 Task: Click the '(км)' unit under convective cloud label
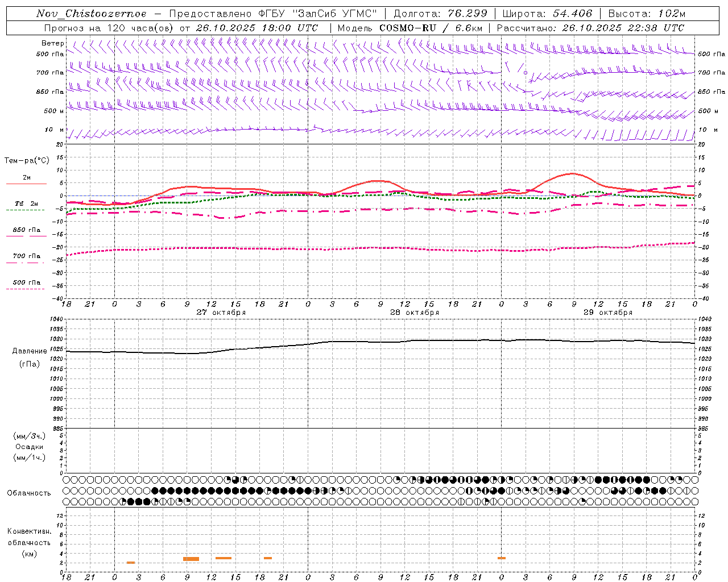click(x=30, y=554)
